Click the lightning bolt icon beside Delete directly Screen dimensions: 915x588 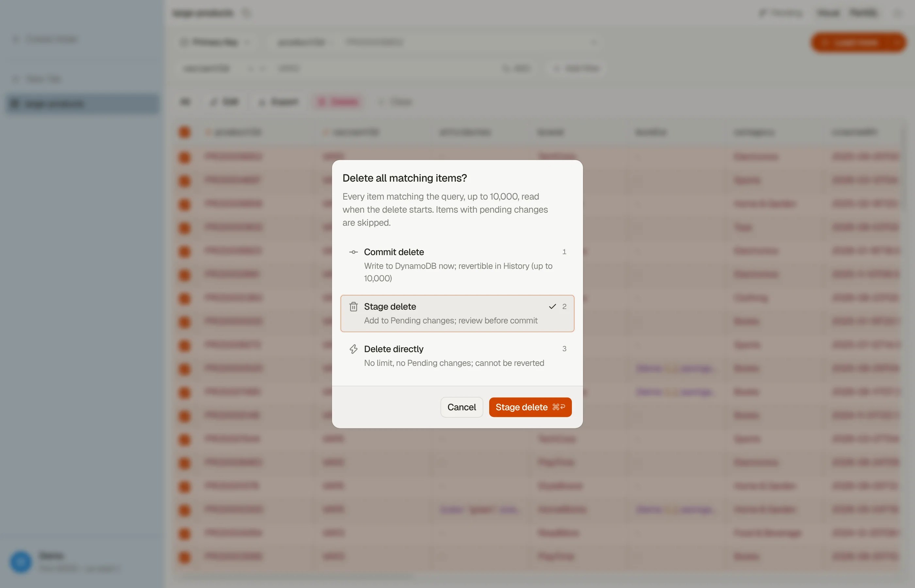click(x=353, y=349)
